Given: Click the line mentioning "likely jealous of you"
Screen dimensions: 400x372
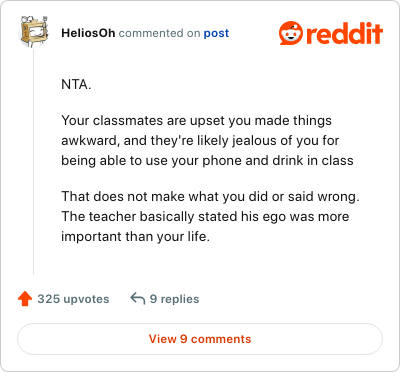Looking at the screenshot, I should point(200,141).
